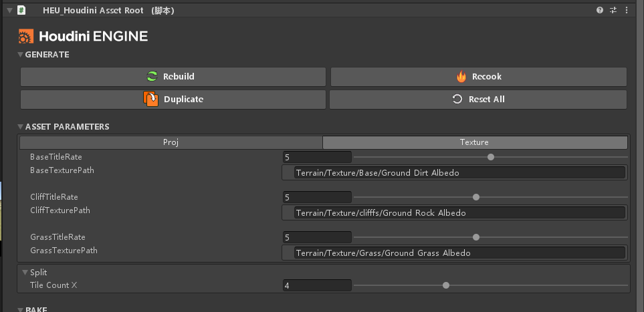Click the Tile Count X value field
The height and width of the screenshot is (312, 644).
tap(317, 285)
